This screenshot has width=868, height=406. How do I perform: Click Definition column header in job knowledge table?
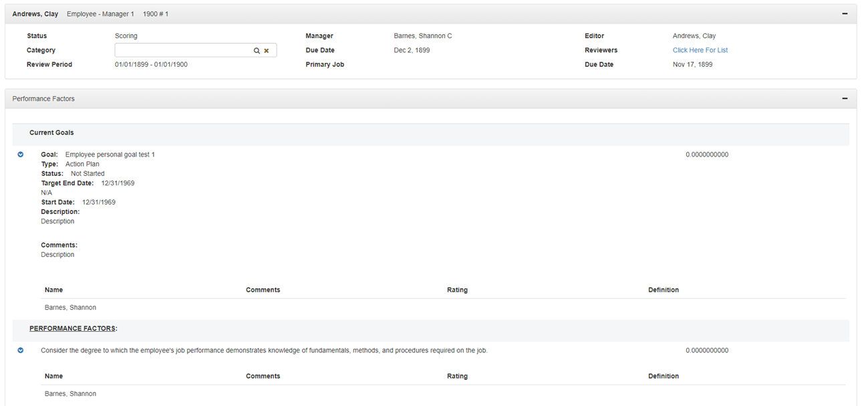coord(663,376)
